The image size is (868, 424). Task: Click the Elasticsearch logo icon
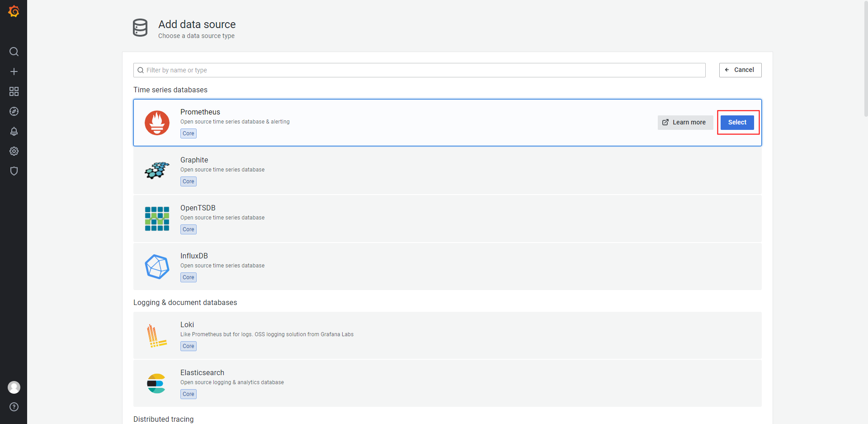[156, 383]
